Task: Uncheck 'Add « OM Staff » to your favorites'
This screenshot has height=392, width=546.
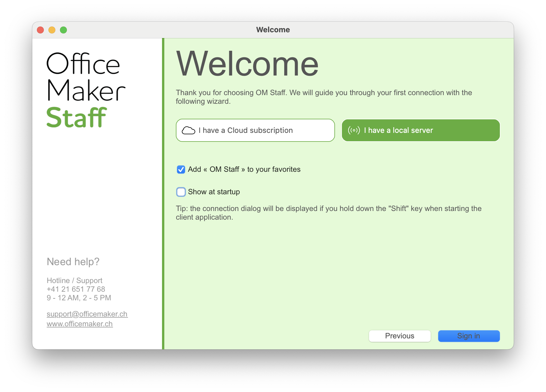Action: [x=181, y=169]
